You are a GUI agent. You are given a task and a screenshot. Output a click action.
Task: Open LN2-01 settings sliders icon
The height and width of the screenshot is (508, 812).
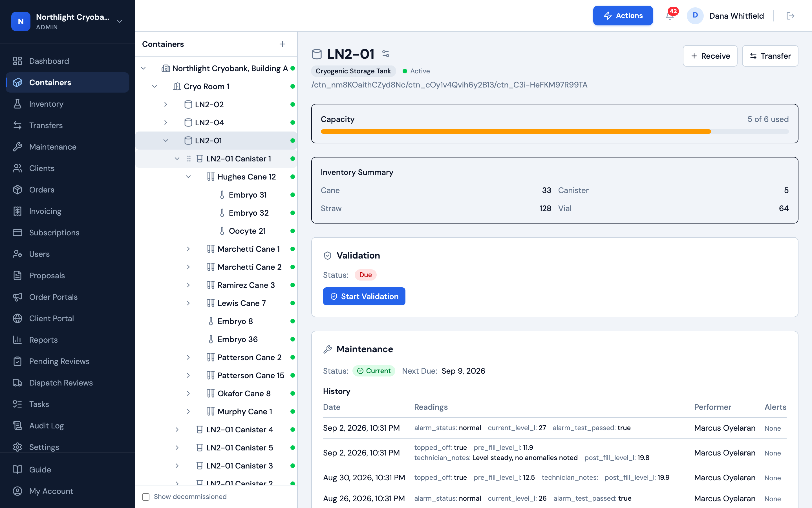[385, 54]
